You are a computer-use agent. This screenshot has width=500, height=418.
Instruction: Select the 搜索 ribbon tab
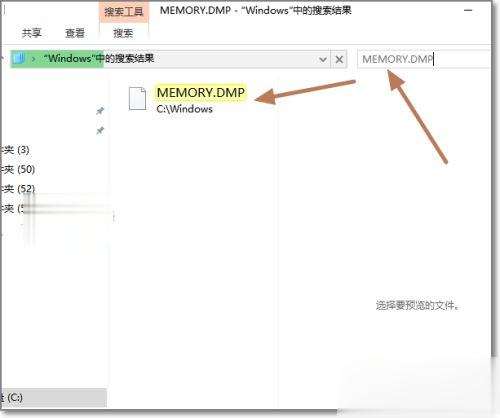[x=123, y=33]
